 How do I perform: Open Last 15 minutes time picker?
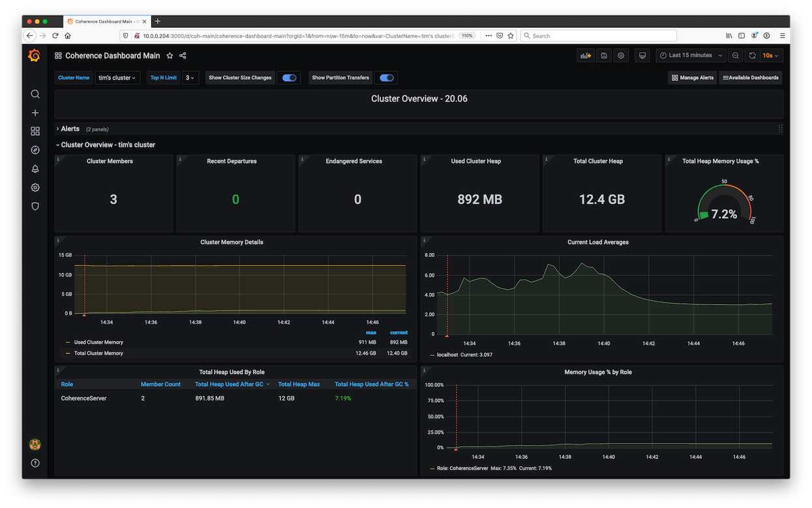pos(691,55)
